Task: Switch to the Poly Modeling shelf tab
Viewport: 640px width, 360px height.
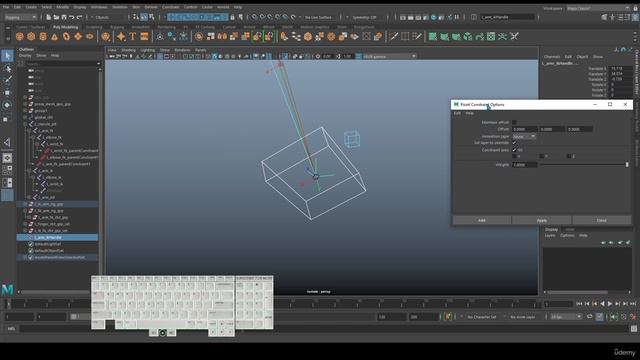Action: coord(65,27)
